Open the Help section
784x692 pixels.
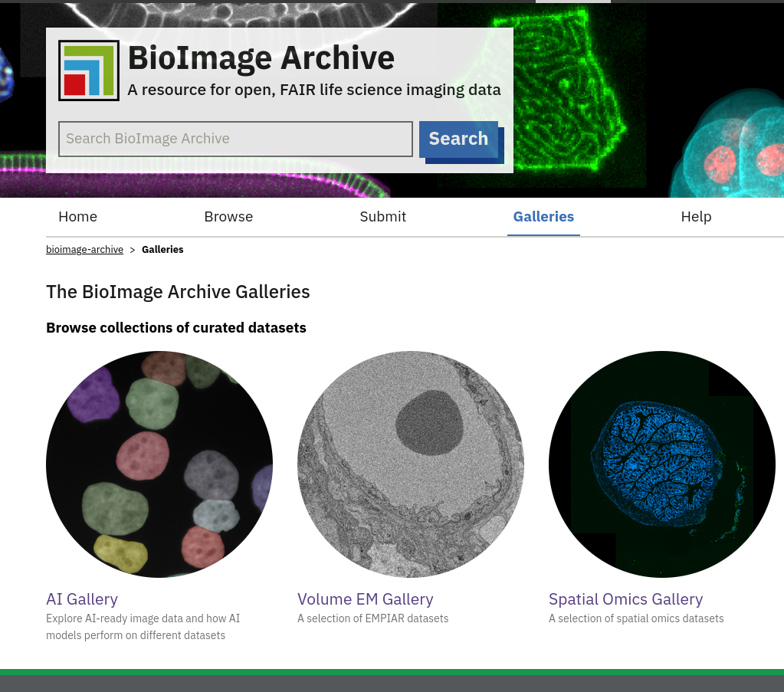(x=696, y=217)
